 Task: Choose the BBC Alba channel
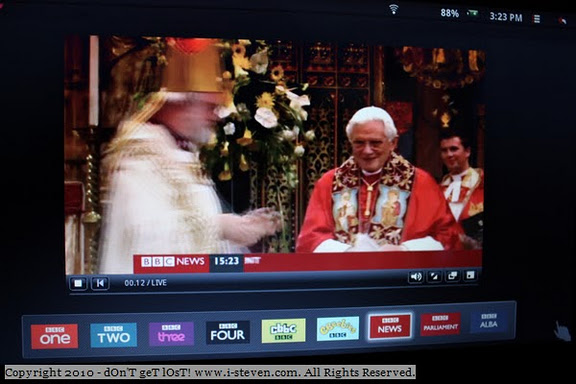tap(489, 322)
